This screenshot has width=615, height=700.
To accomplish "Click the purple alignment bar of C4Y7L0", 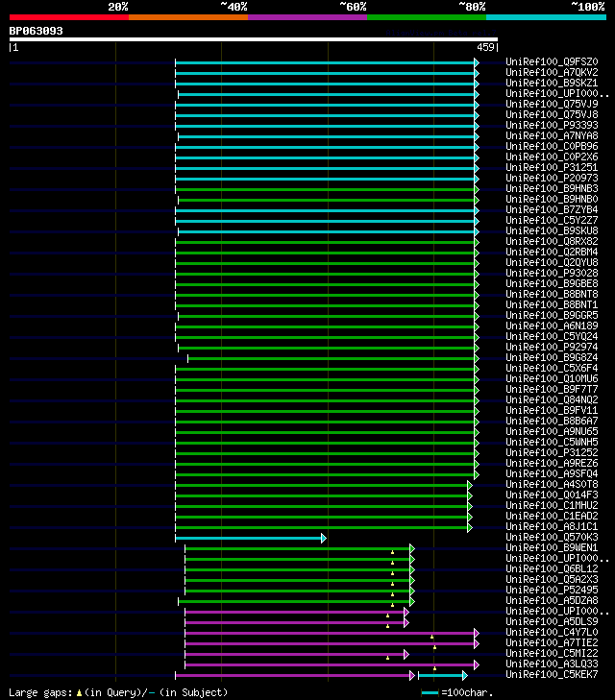I will [332, 633].
